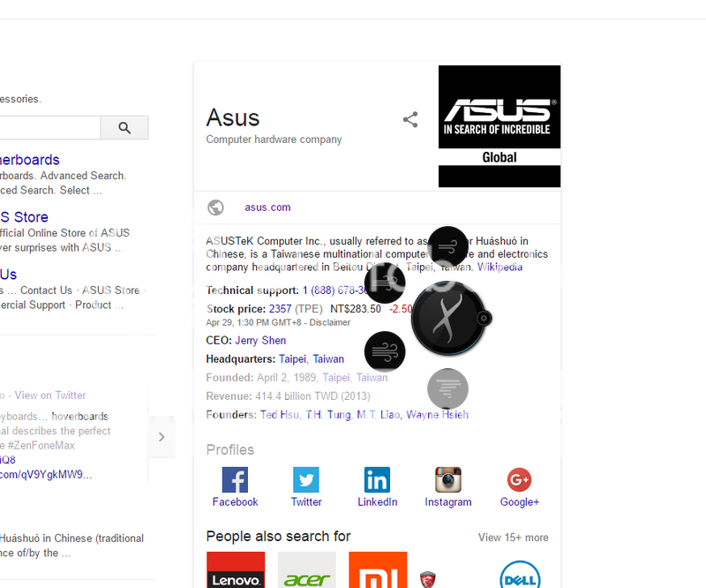Open the Share icon next to Asus title
Screen dimensions: 706x588
(409, 119)
